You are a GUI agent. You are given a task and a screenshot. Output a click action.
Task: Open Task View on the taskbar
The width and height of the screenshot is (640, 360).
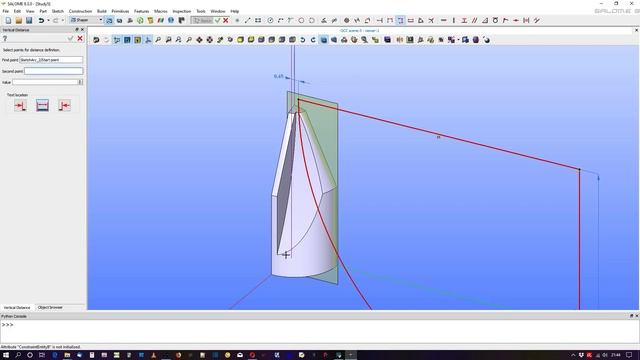[42, 355]
